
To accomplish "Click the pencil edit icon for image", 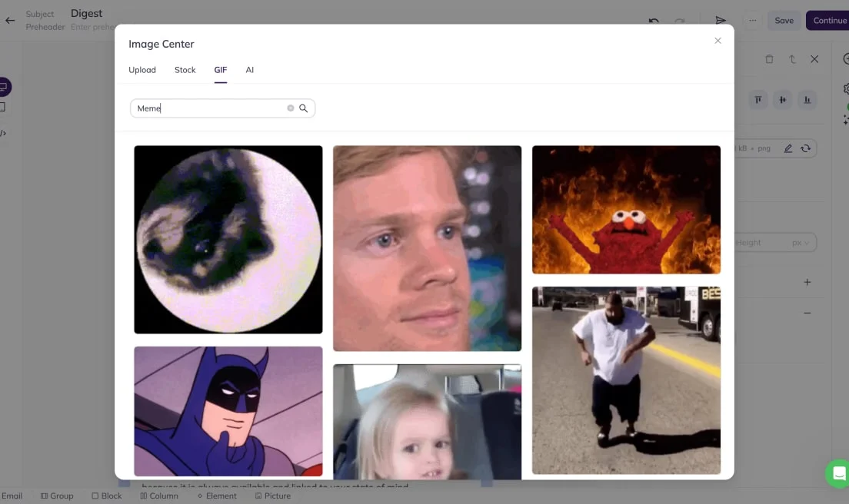I will point(788,148).
